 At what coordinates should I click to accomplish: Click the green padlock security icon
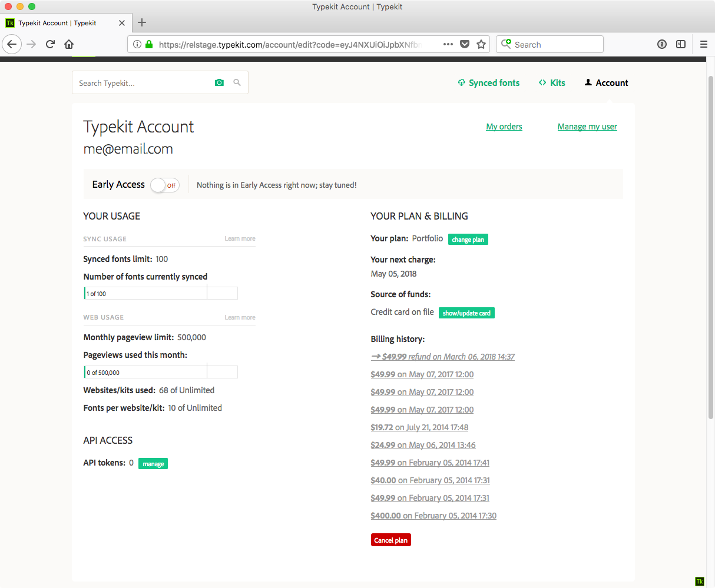tap(149, 44)
